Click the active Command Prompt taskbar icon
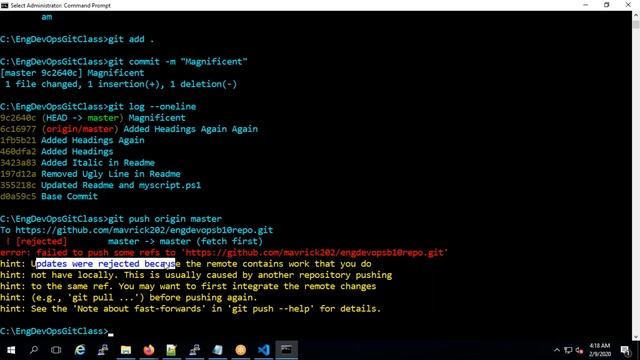This screenshot has height=360, width=640. pyautogui.click(x=287, y=350)
